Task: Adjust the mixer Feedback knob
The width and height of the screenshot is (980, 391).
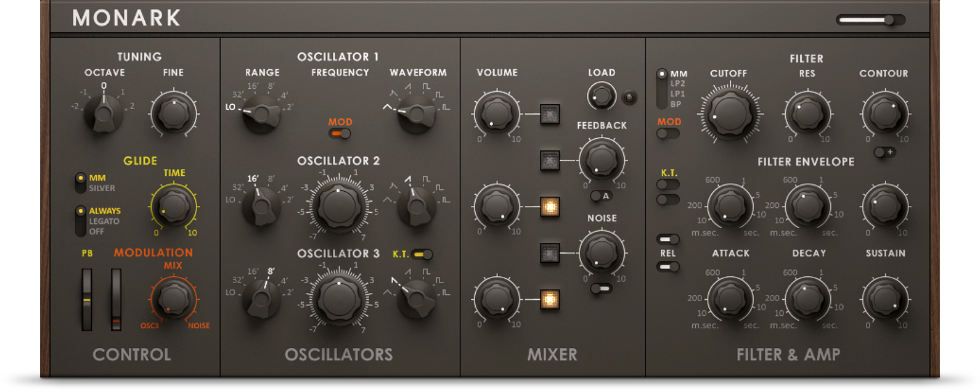Action: point(602,160)
